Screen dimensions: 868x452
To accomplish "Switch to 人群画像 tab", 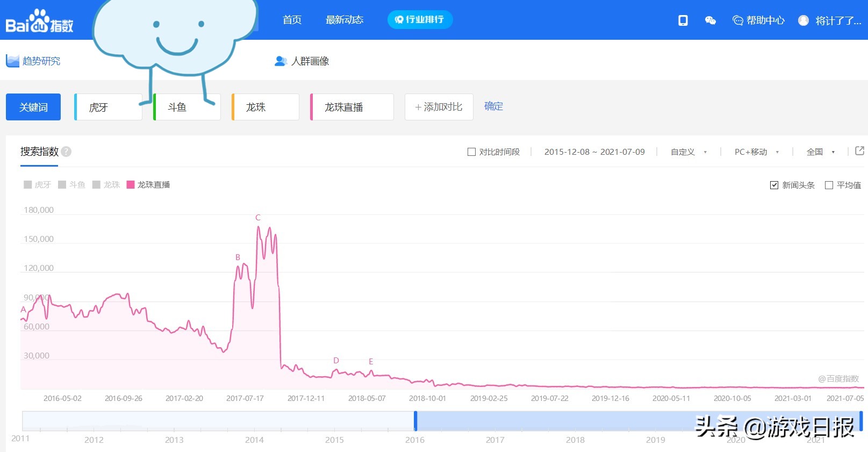I will pyautogui.click(x=310, y=61).
